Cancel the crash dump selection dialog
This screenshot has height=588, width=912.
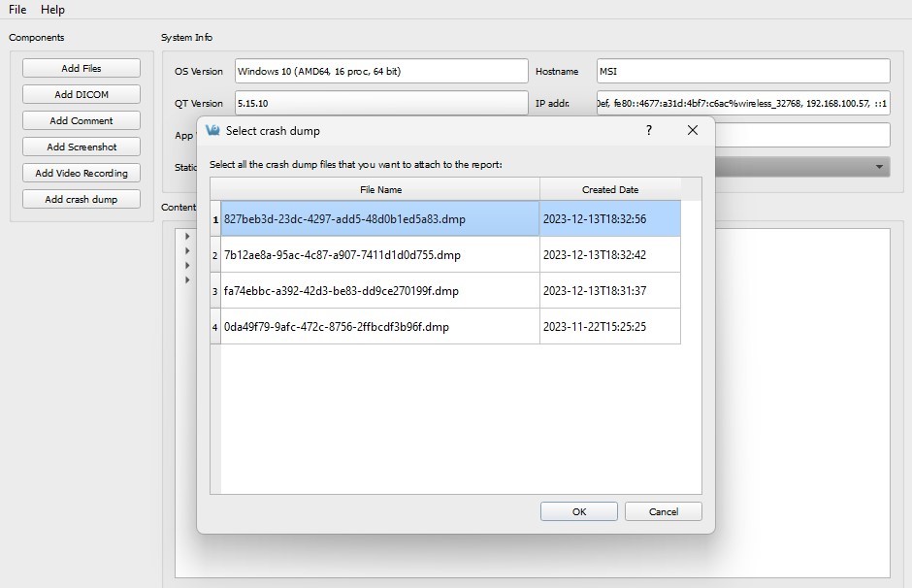pyautogui.click(x=663, y=510)
